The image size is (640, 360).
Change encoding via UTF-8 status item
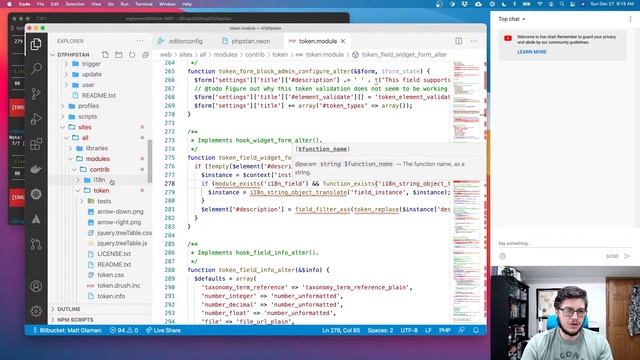pos(409,330)
